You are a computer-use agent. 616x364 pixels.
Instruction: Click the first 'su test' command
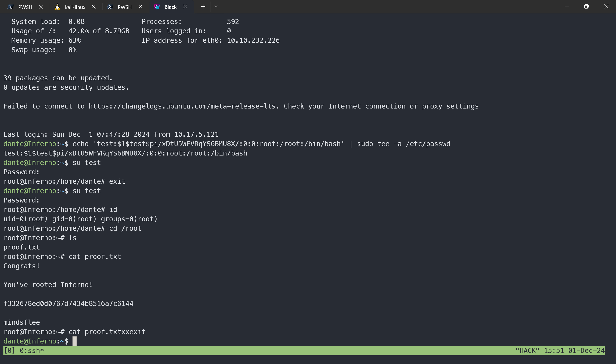pos(86,163)
